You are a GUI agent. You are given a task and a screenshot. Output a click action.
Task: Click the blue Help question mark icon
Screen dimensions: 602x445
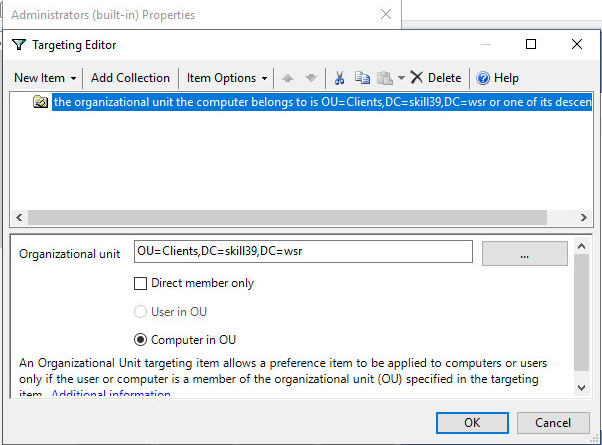click(483, 78)
